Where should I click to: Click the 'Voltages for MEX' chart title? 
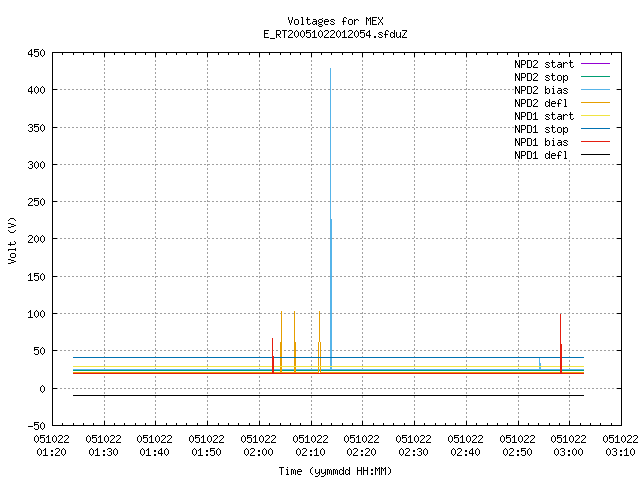click(335, 21)
